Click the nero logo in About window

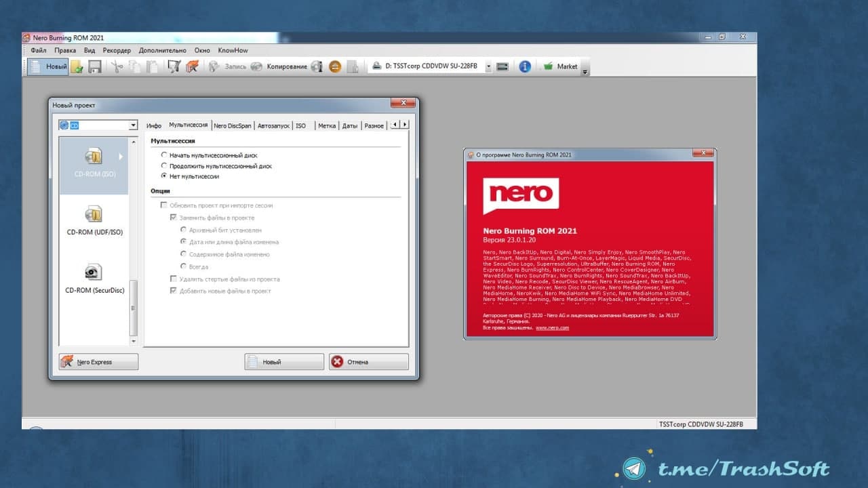pyautogui.click(x=521, y=195)
